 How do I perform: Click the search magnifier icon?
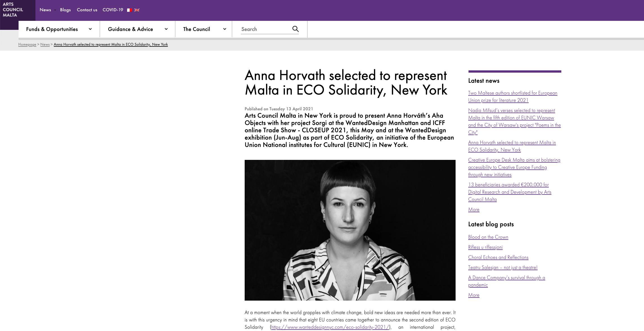[x=295, y=29]
